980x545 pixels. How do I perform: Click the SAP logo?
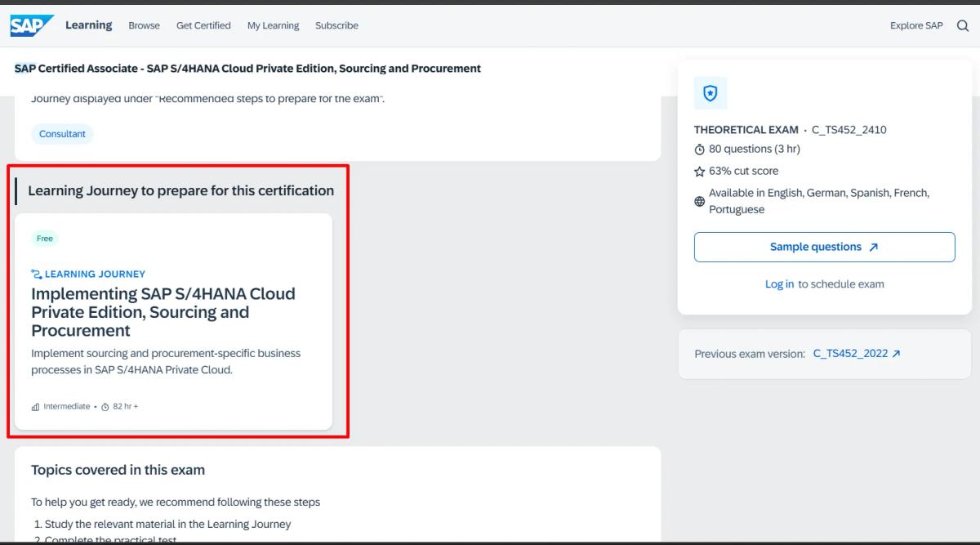click(x=32, y=25)
